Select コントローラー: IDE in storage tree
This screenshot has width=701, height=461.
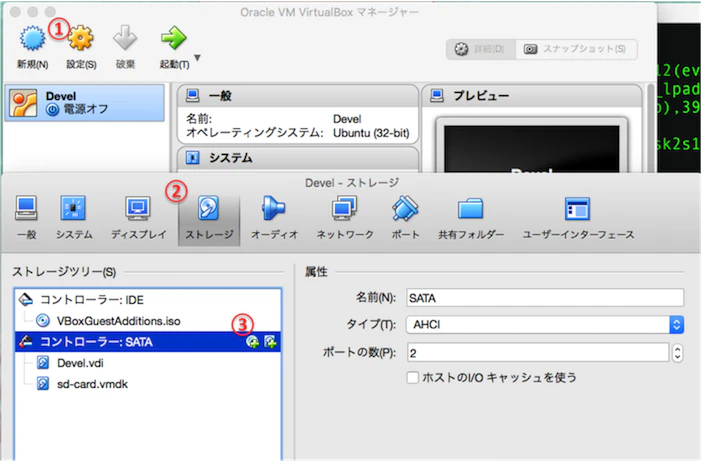click(x=148, y=300)
